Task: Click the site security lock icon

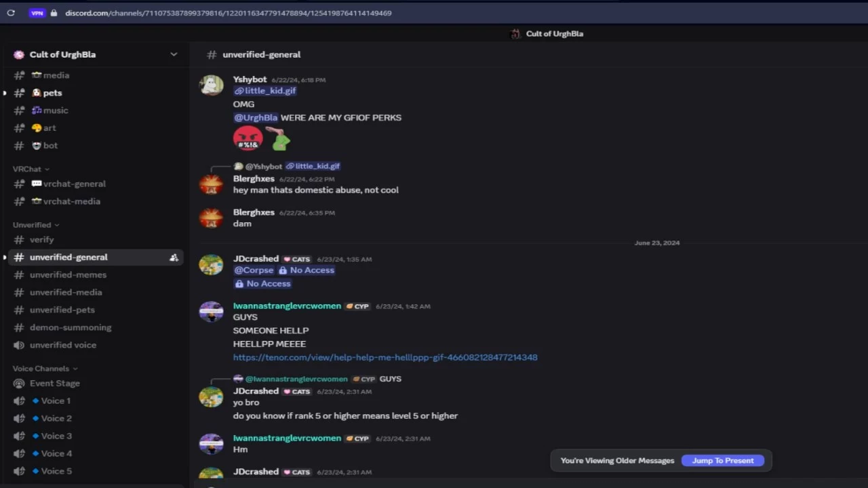Action: [54, 13]
